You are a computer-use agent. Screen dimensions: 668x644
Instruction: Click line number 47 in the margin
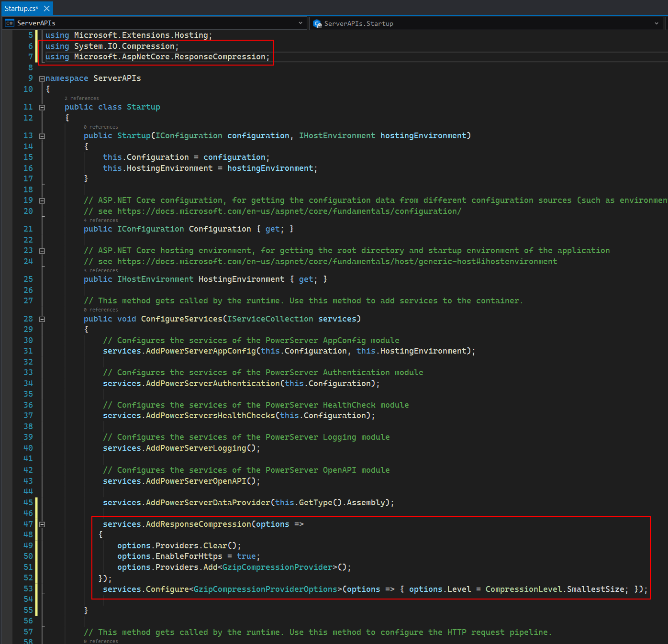pyautogui.click(x=28, y=524)
